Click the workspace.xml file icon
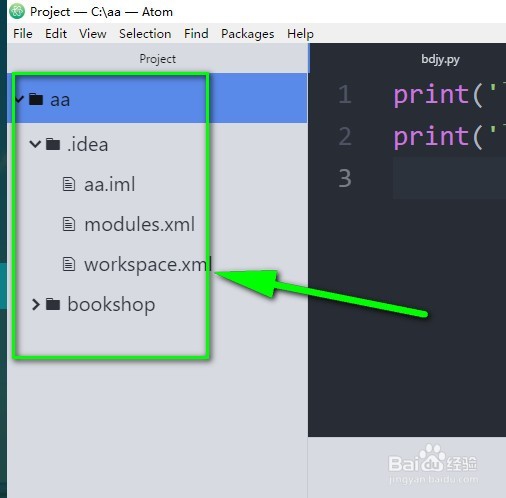The image size is (506, 498). point(69,264)
